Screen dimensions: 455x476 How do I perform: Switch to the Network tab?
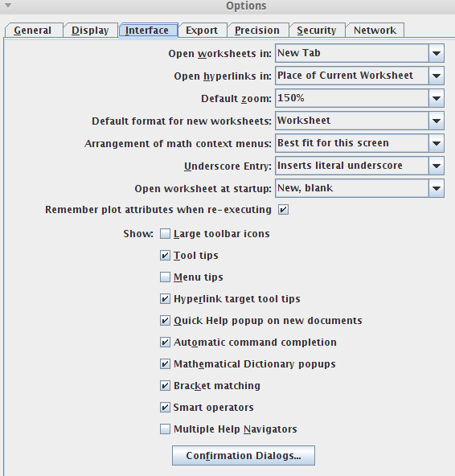[375, 30]
